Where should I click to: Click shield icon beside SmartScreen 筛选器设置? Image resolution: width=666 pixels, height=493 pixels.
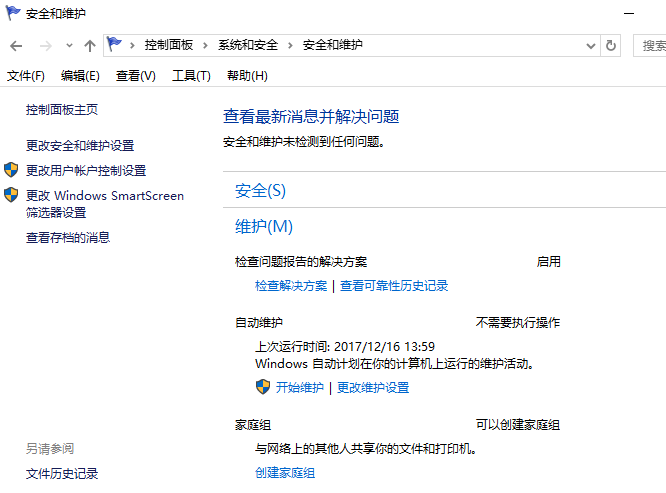[11, 195]
